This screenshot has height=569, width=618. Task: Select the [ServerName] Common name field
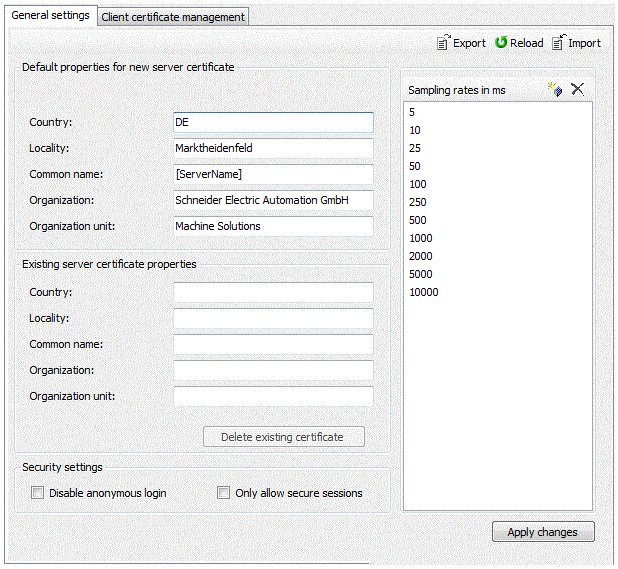coord(272,174)
